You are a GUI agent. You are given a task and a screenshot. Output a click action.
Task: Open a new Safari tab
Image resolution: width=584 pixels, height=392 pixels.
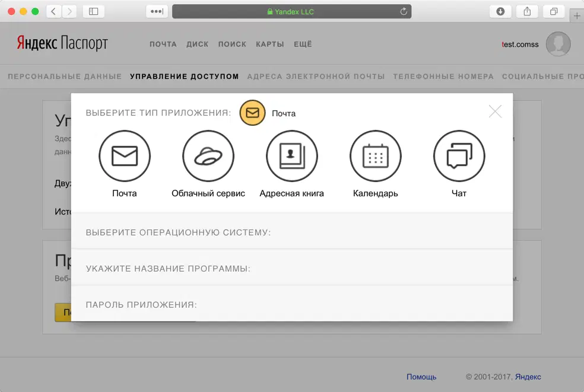point(576,15)
